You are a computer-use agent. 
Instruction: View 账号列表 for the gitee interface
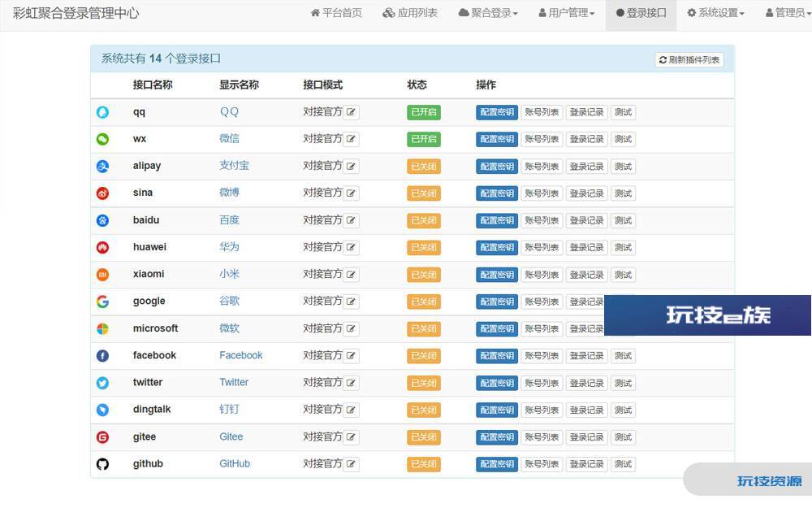542,437
